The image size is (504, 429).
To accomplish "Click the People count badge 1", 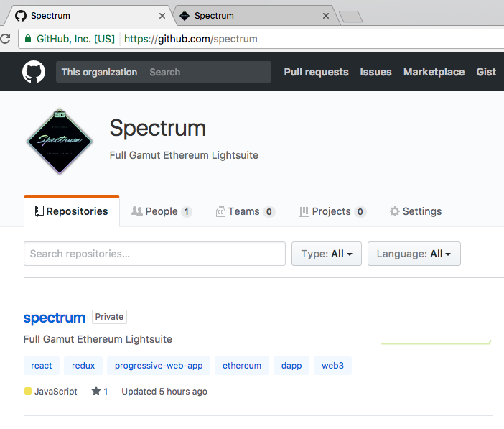I will tap(187, 212).
